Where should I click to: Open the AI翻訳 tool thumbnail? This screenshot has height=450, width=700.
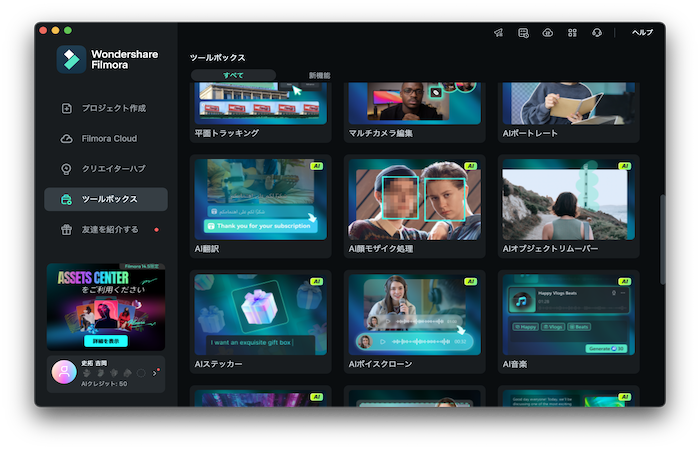261,200
